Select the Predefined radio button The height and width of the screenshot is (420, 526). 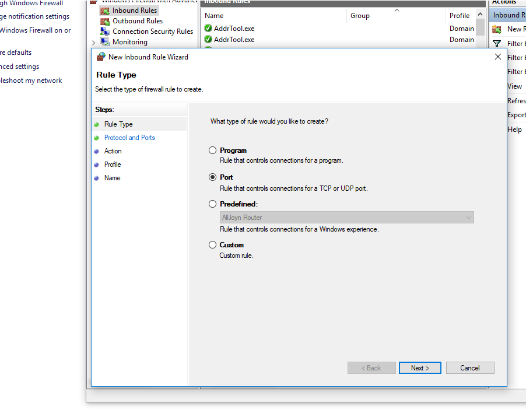212,204
